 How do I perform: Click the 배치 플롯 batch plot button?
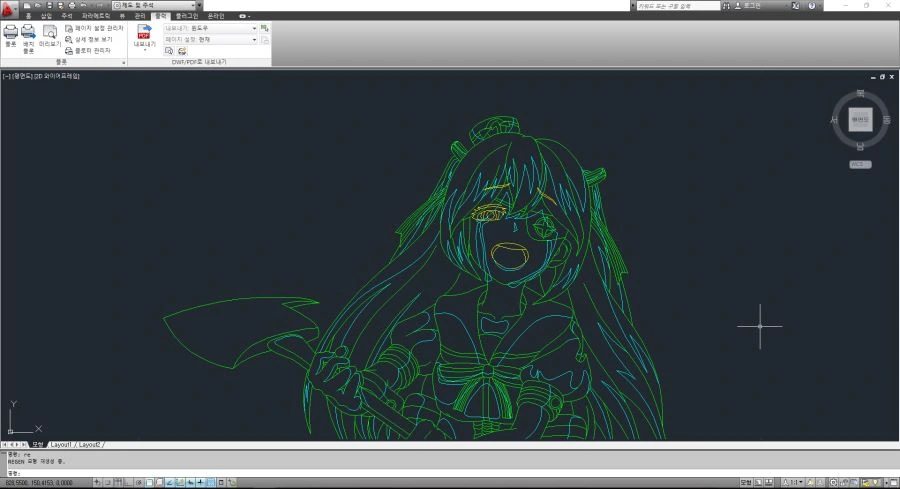(x=28, y=38)
